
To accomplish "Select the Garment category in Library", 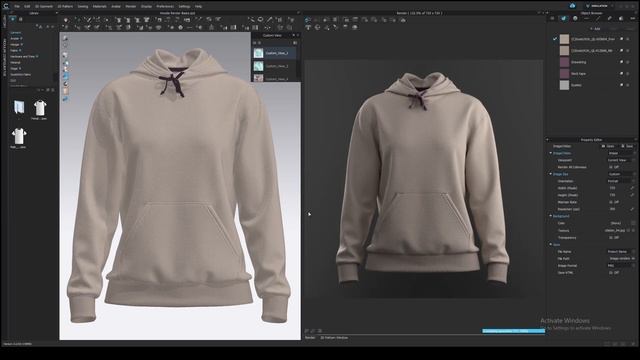I will (16, 32).
